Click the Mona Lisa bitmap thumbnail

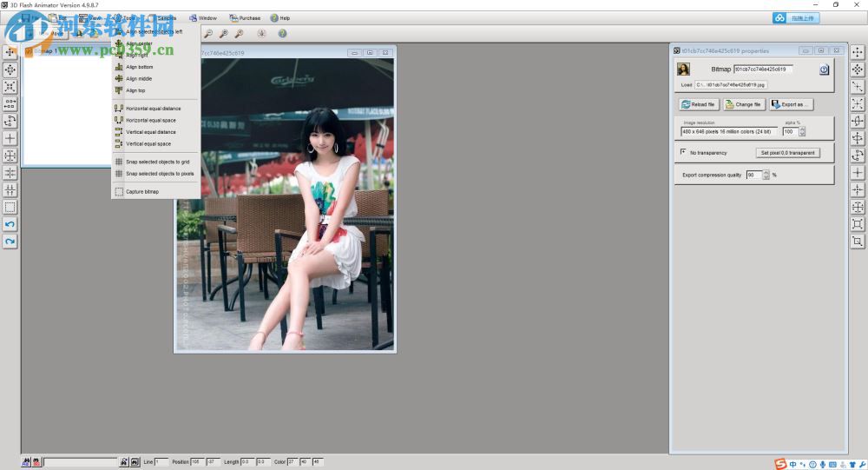click(x=684, y=70)
